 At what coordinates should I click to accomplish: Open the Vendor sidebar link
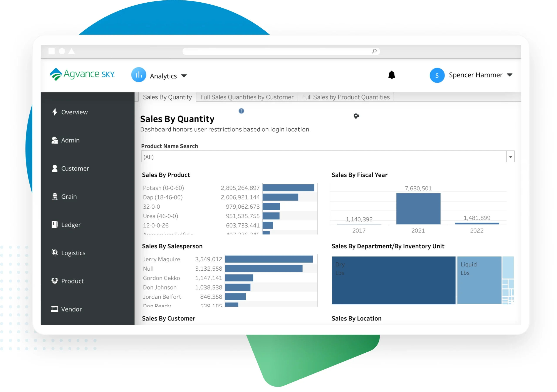coord(71,309)
